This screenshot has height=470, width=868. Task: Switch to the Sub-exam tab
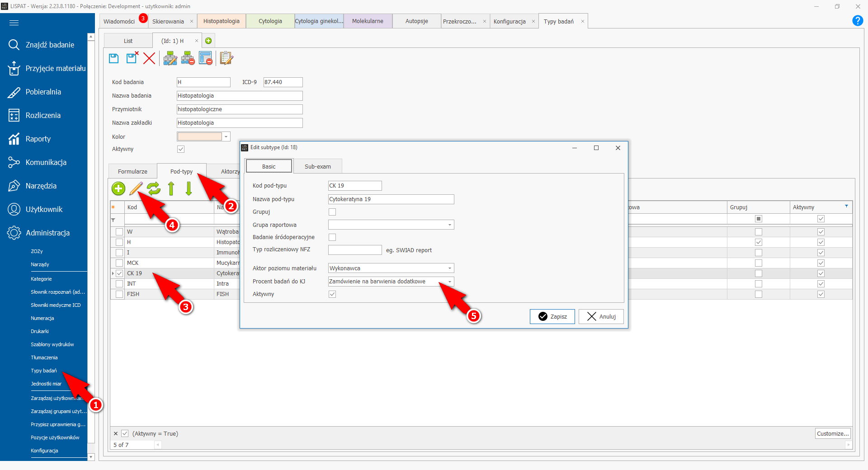tap(317, 167)
